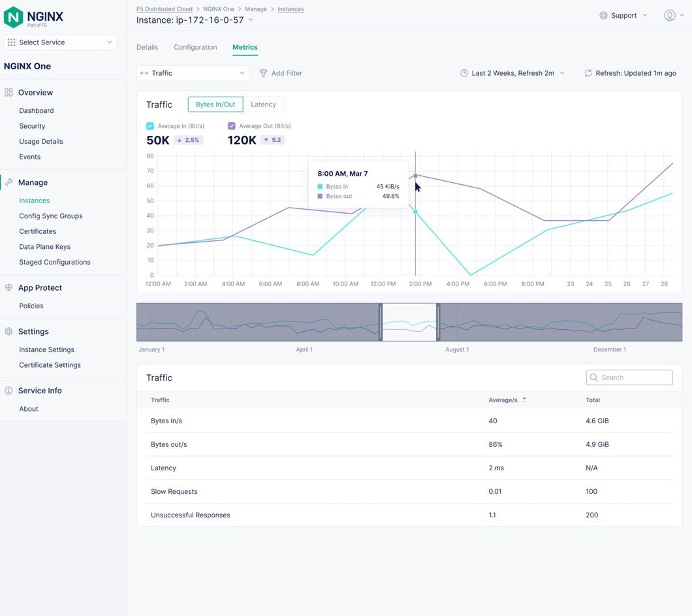
Task: Click the Add Filter funnel icon
Action: click(263, 73)
